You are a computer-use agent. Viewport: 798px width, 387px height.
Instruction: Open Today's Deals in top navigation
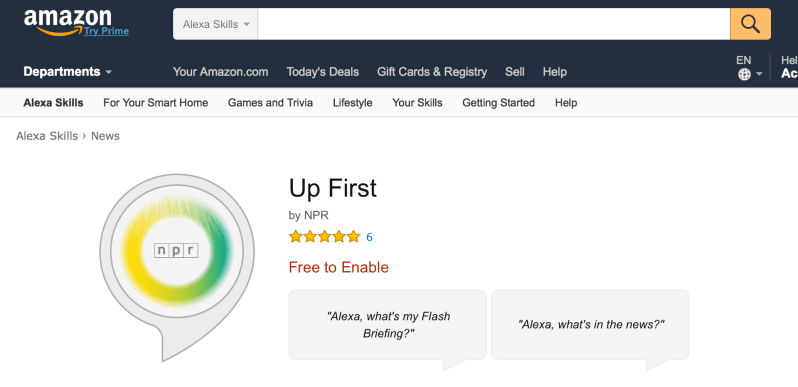pyautogui.click(x=323, y=72)
